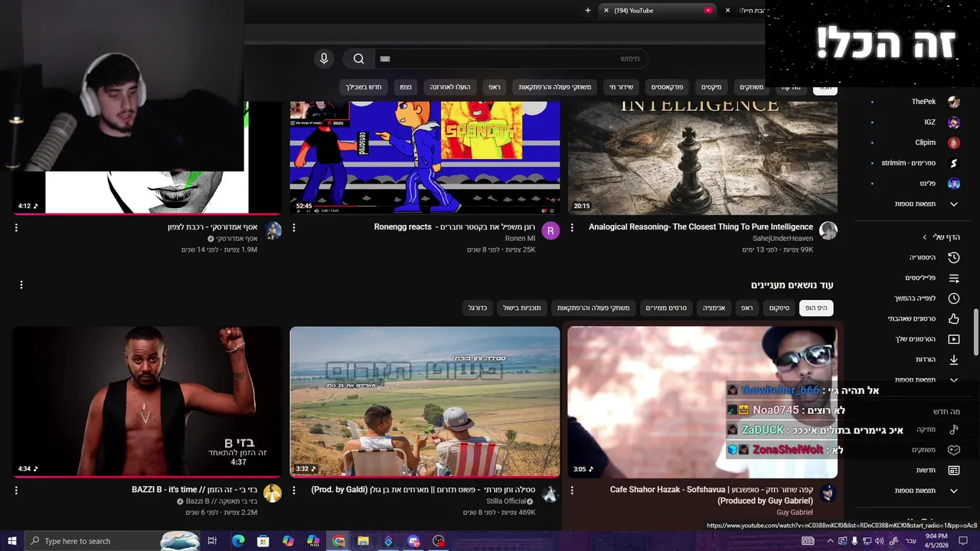Viewport: 980px width, 551px height.
Task: Open the פלינט channel avatar
Action: [x=954, y=184]
